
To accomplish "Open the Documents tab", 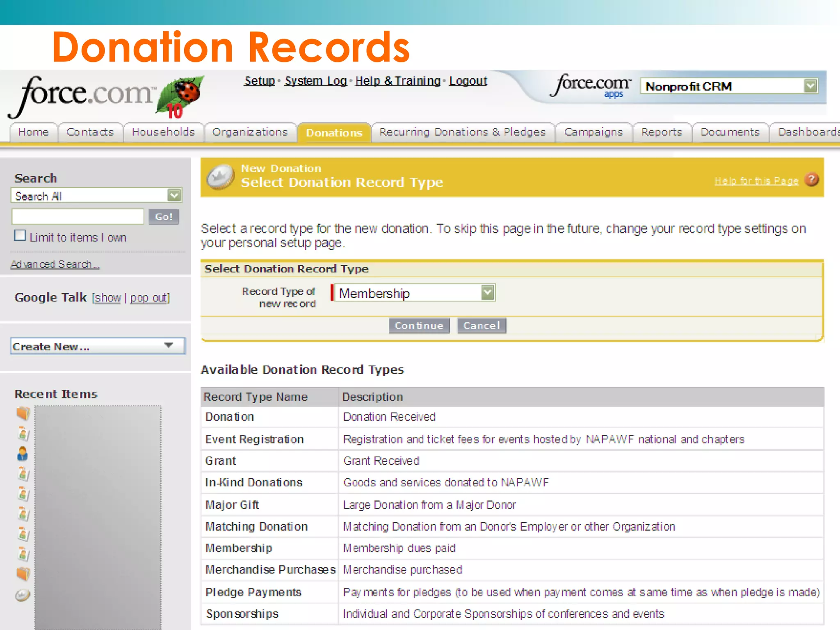I will coord(730,132).
